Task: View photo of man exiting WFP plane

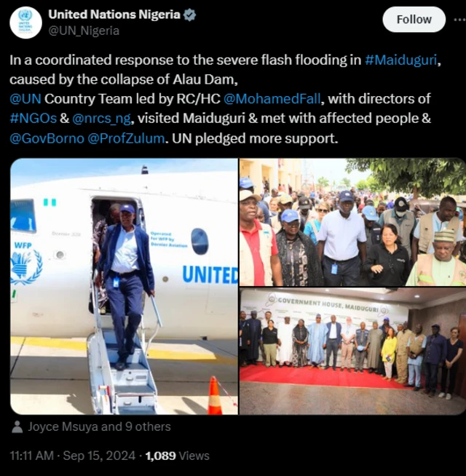Action: tap(124, 286)
